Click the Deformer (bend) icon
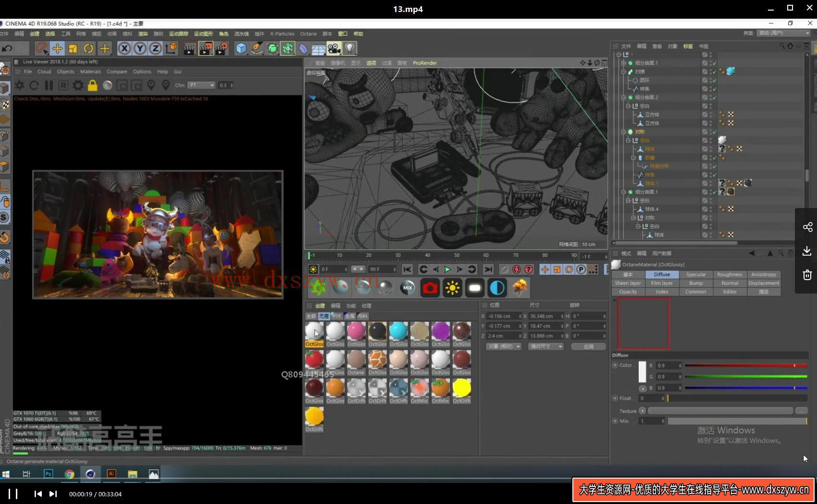This screenshot has height=504, width=817. [303, 48]
